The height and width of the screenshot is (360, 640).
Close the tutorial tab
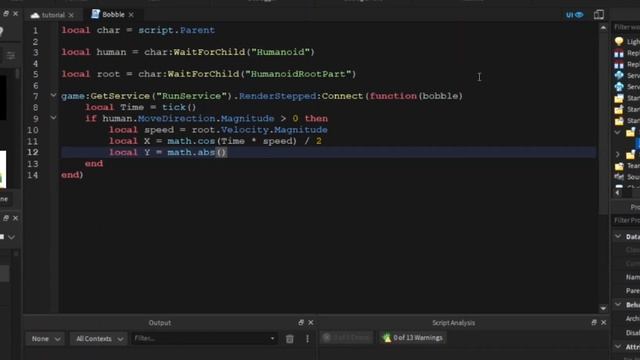[71, 15]
